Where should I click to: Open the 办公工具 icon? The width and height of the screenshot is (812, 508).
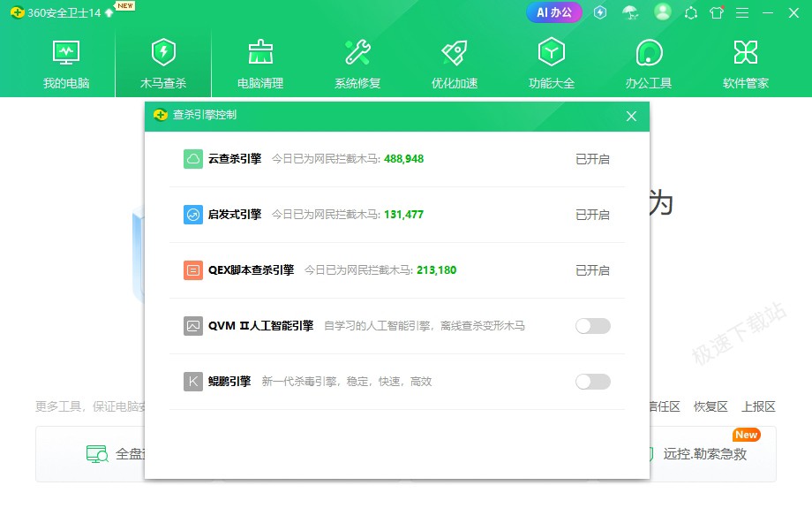[x=649, y=53]
